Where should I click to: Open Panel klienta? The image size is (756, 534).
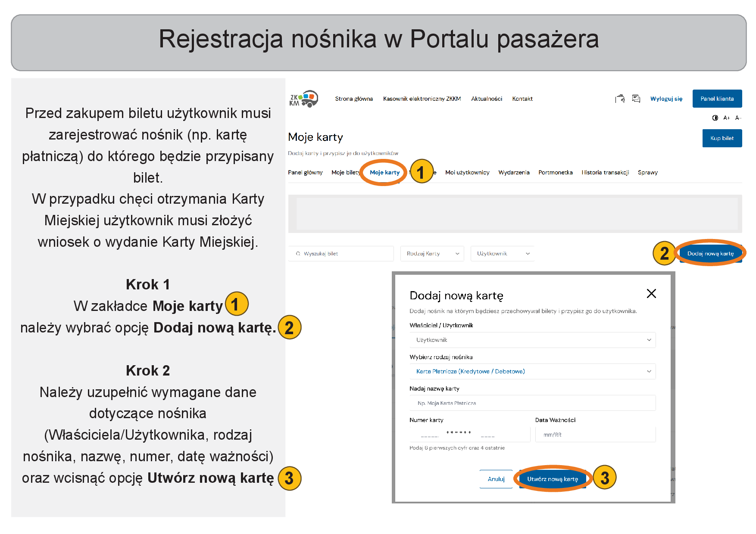(717, 99)
